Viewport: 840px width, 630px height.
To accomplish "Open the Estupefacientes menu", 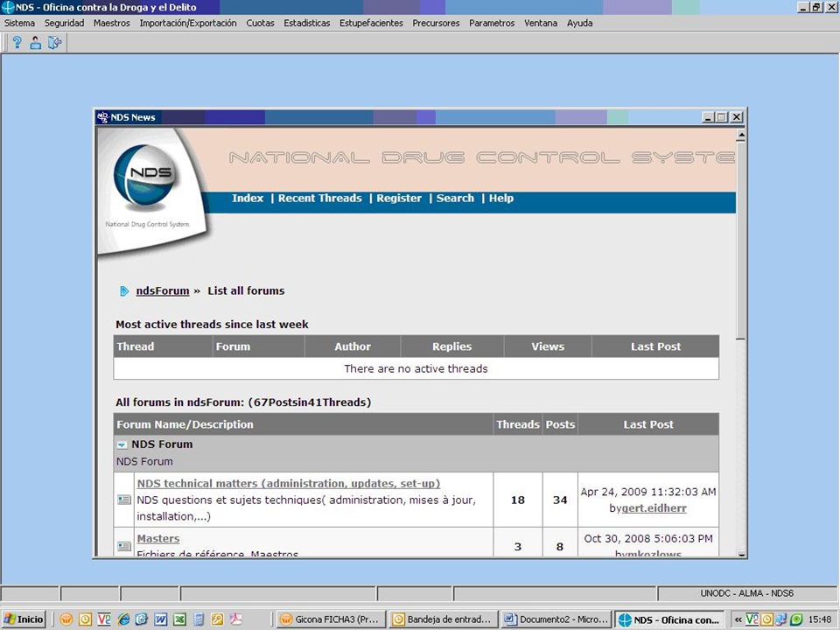I will 371,23.
